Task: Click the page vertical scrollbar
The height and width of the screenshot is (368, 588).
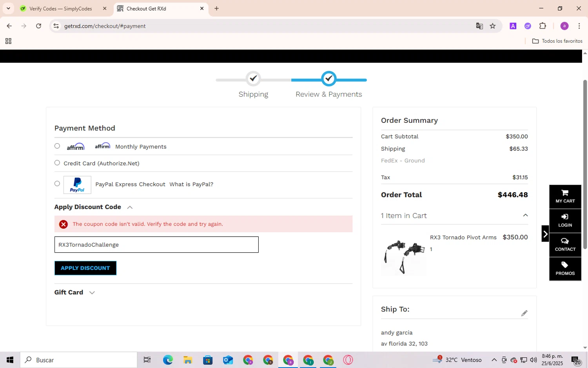Action: click(x=585, y=164)
